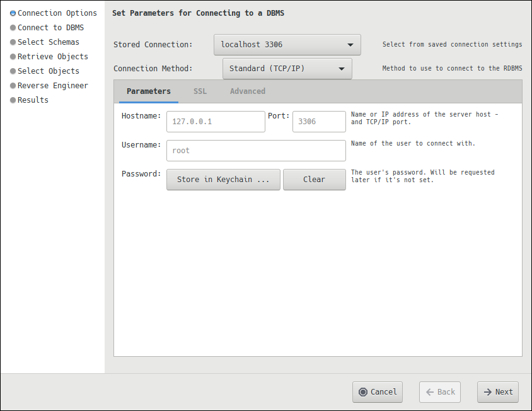Screen dimensions: 532x411
Task: Click Next to proceed
Action: (x=497, y=391)
